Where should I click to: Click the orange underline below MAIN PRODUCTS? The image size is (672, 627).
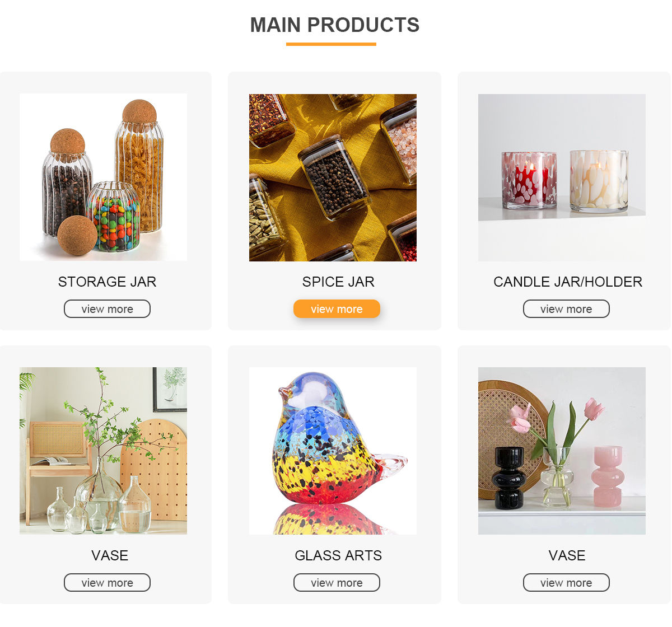(331, 44)
